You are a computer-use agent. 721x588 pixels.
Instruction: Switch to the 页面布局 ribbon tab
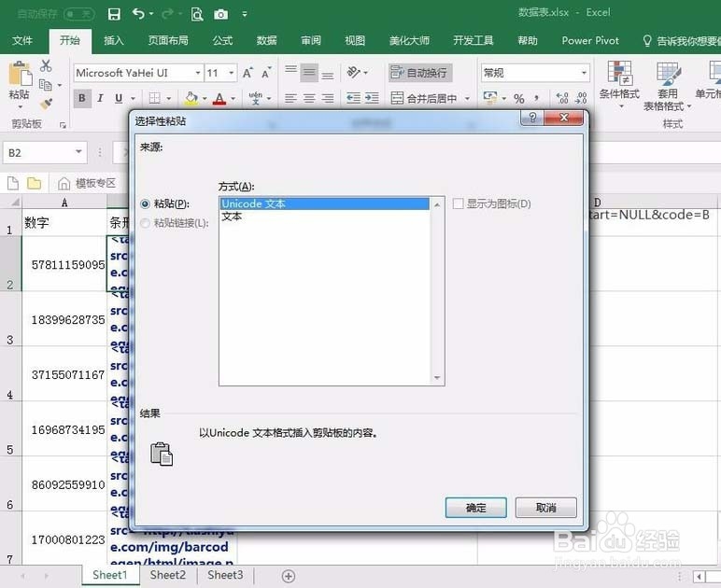168,40
